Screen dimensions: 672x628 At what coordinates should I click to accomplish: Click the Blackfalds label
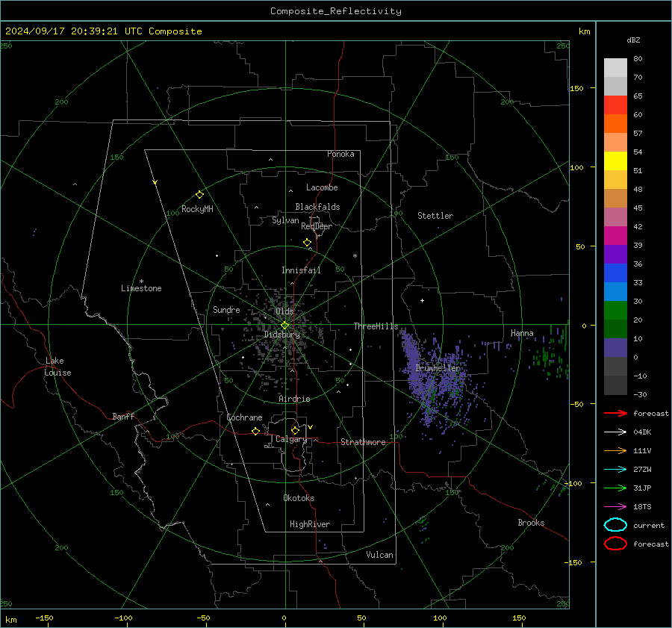click(x=317, y=207)
